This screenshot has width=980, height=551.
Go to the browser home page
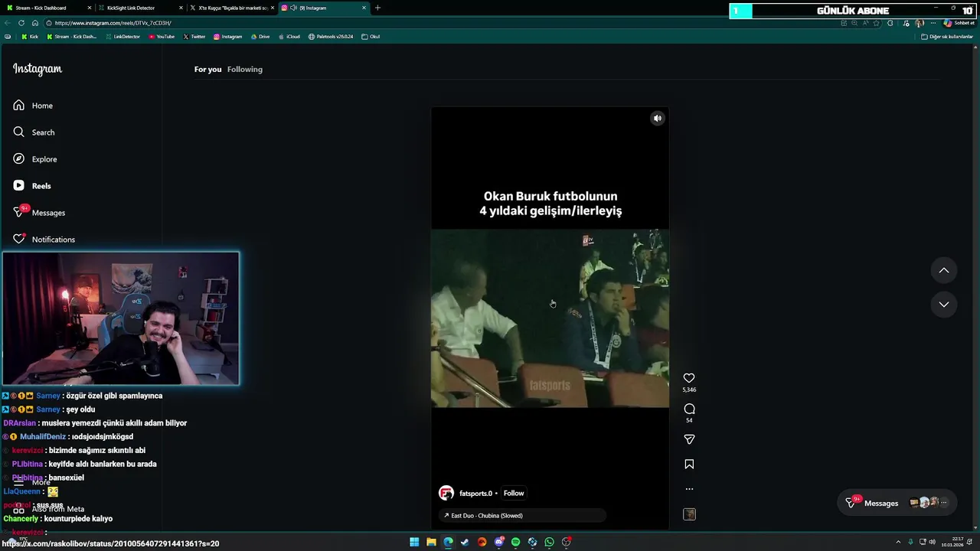[34, 23]
